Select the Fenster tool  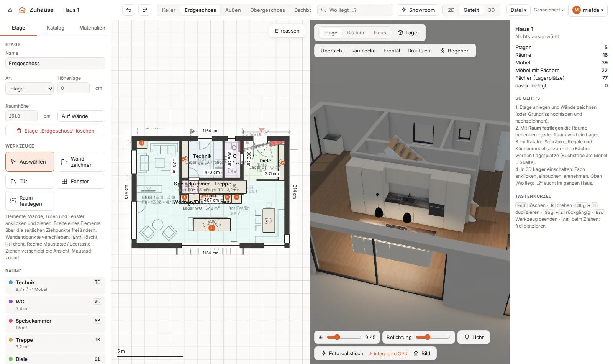click(x=81, y=181)
